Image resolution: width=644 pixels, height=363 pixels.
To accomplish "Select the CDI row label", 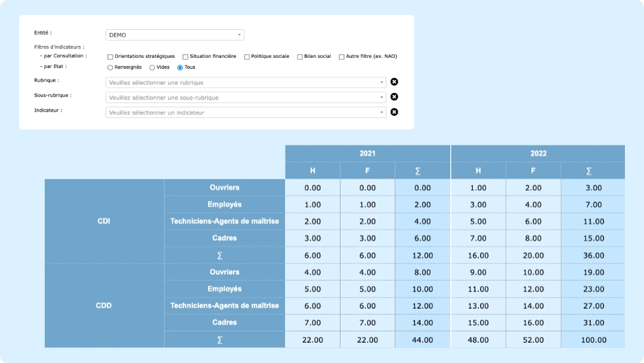I will (x=104, y=221).
